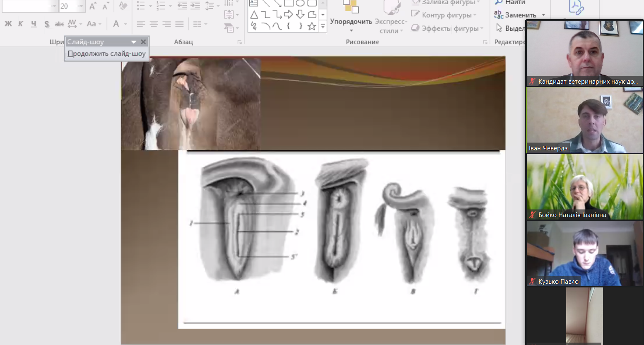This screenshot has width=644, height=345.
Task: Change text case with Aa button
Action: (94, 24)
